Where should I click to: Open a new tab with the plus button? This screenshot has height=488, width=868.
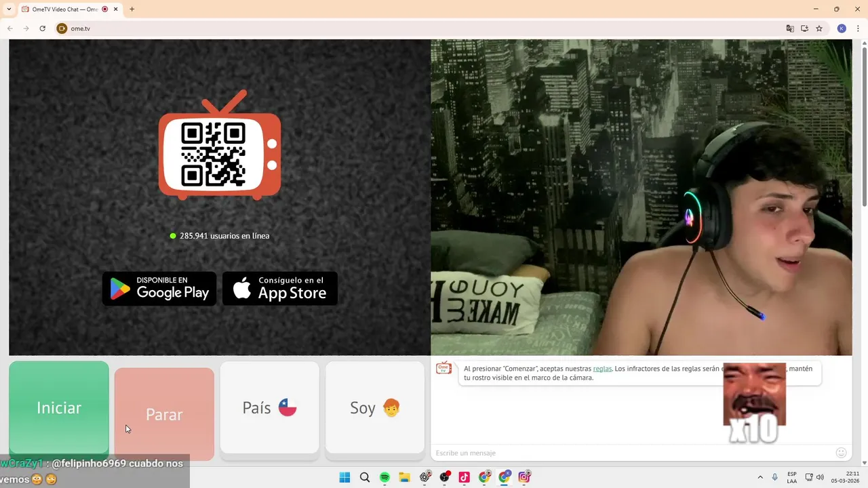pyautogui.click(x=132, y=9)
